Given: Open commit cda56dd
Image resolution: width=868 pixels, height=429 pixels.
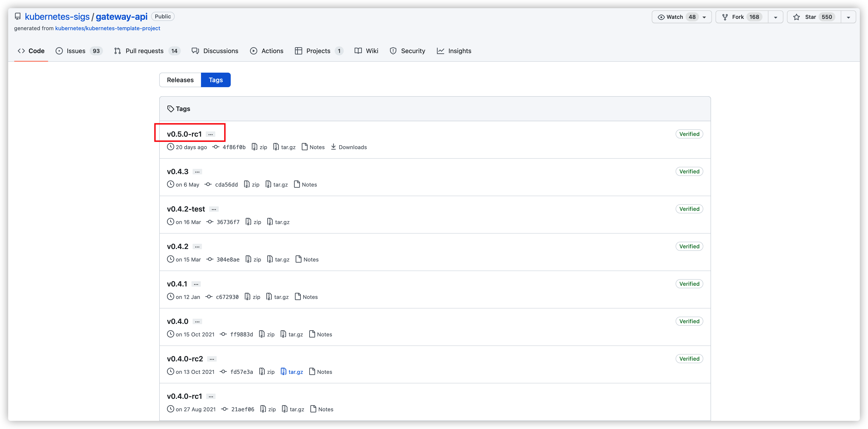Looking at the screenshot, I should click(x=226, y=185).
